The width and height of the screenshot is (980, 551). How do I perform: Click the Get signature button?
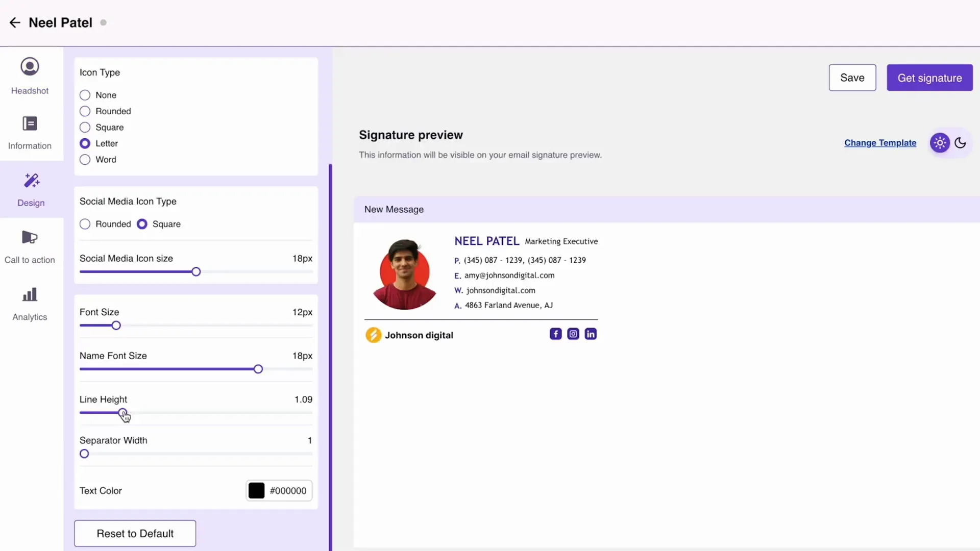[929, 78]
